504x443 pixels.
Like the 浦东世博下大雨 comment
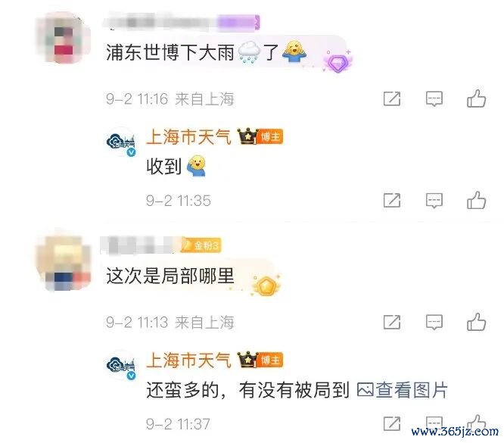coord(476,98)
